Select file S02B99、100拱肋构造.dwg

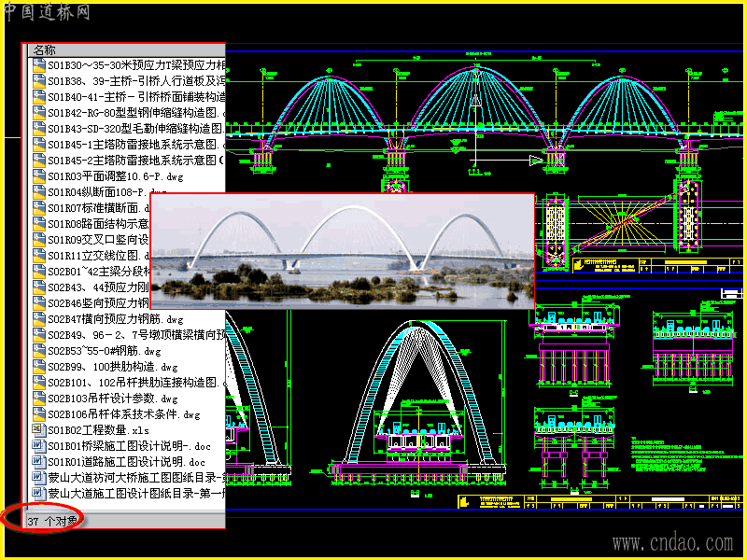113,367
